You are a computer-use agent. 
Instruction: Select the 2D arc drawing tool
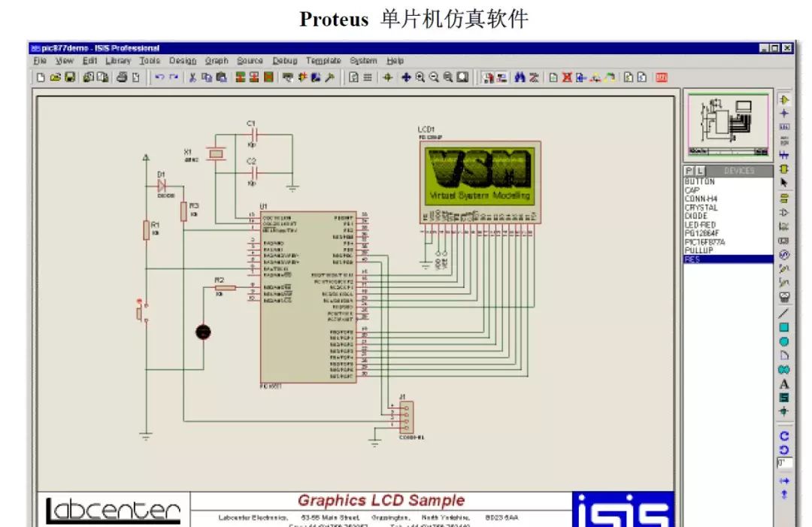click(x=784, y=356)
